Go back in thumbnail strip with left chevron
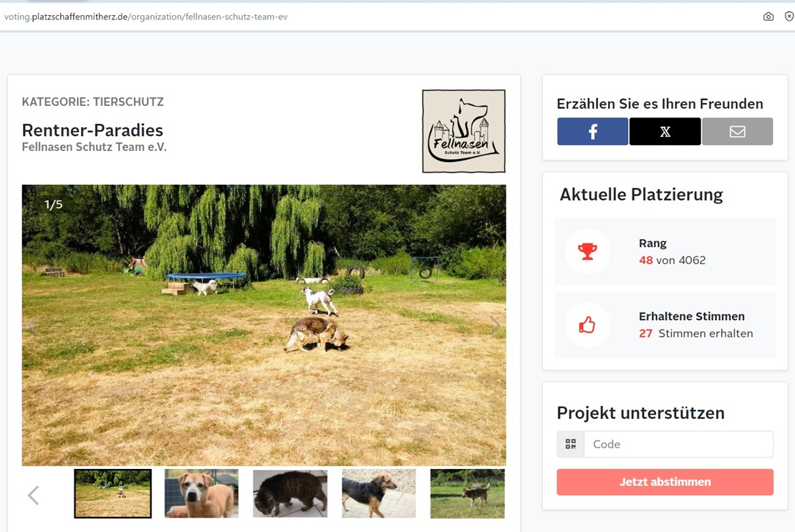The image size is (795, 532). (34, 495)
